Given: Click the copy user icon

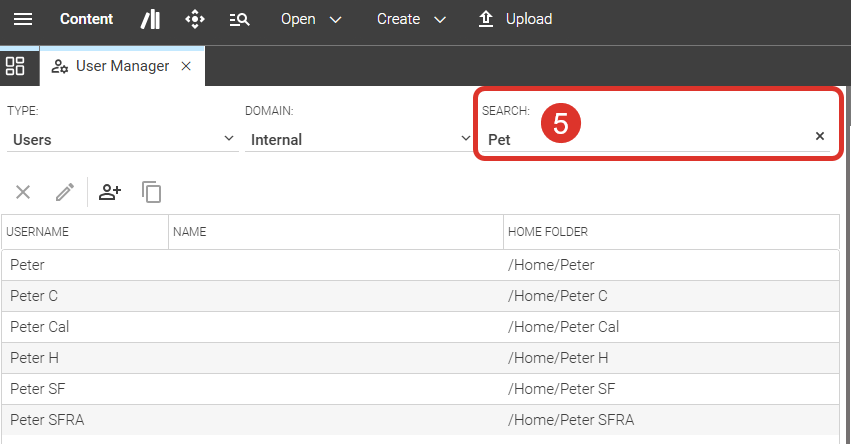Looking at the screenshot, I should coord(152,192).
